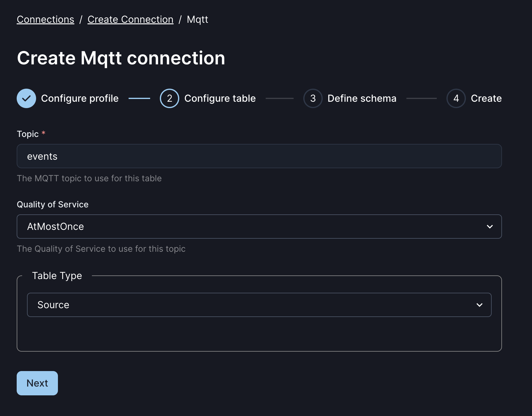Click the Configure profile step label
Image resolution: width=532 pixels, height=416 pixels.
[x=80, y=98]
